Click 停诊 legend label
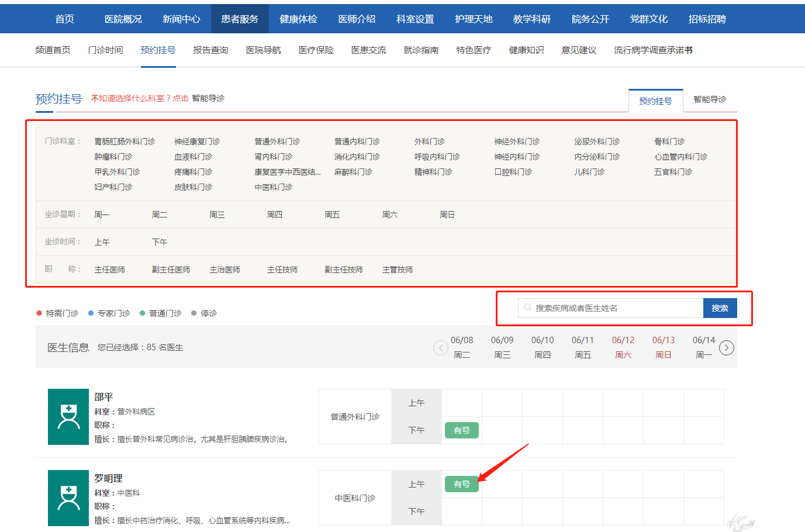Image resolution: width=805 pixels, height=532 pixels. point(209,313)
